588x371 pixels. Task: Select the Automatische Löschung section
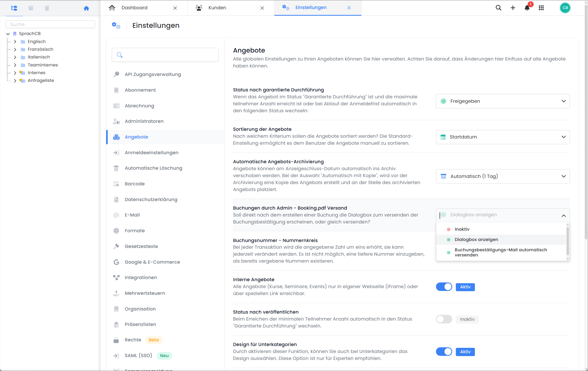[153, 168]
